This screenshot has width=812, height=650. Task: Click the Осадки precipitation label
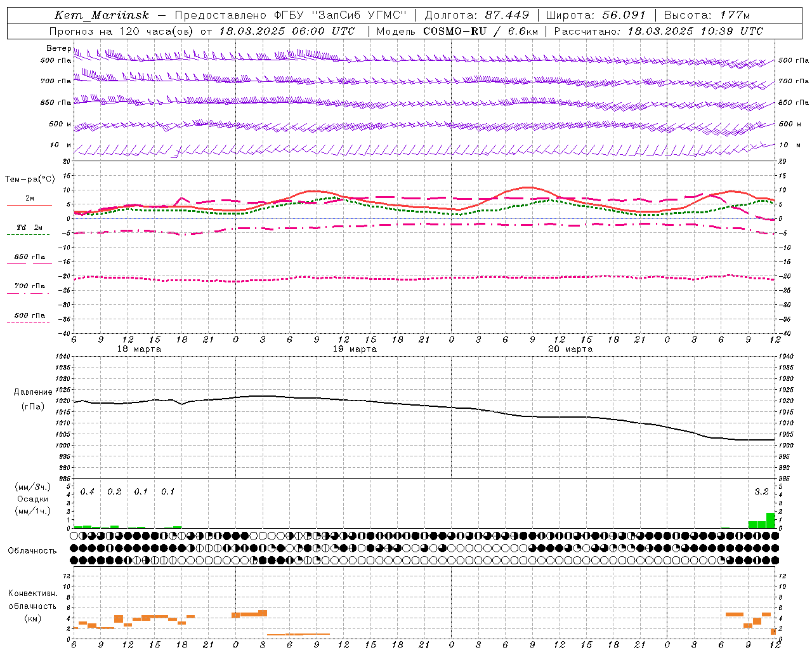click(x=33, y=499)
